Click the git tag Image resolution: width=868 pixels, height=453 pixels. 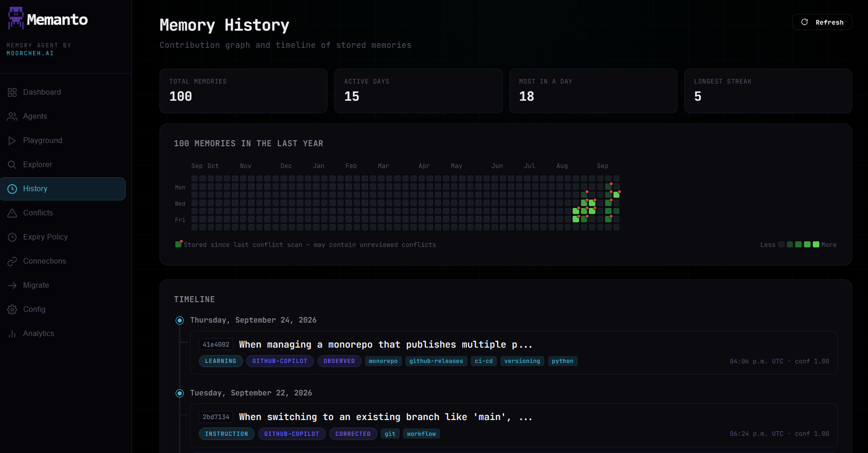coord(390,434)
